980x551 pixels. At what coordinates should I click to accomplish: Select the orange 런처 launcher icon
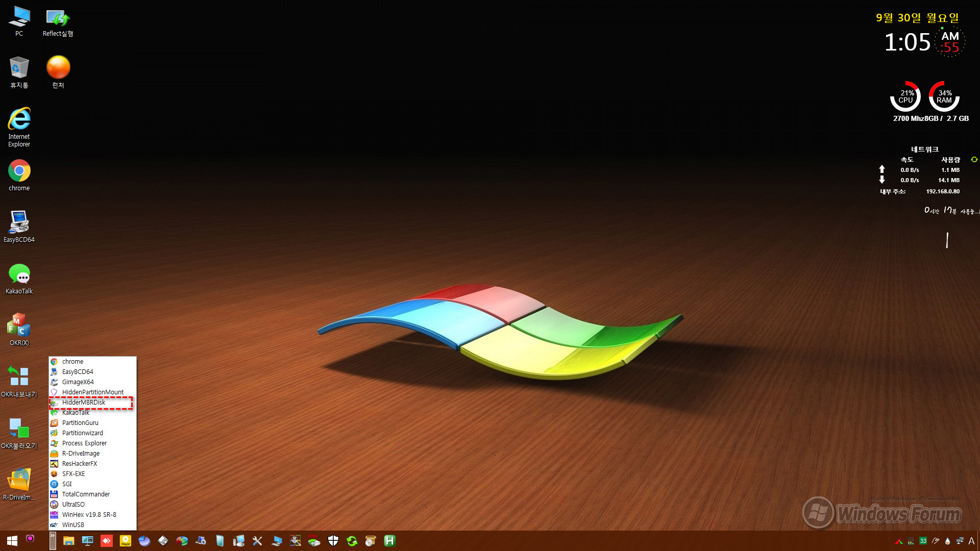[58, 72]
